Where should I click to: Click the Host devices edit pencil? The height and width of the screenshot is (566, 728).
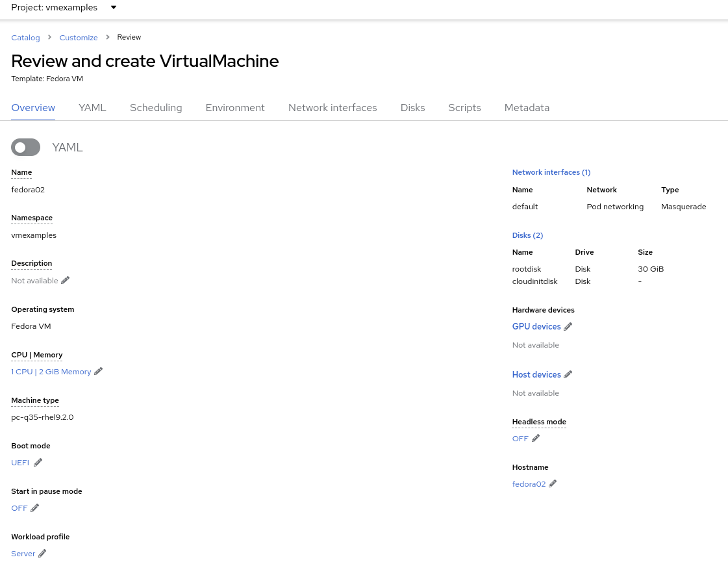[x=568, y=375]
